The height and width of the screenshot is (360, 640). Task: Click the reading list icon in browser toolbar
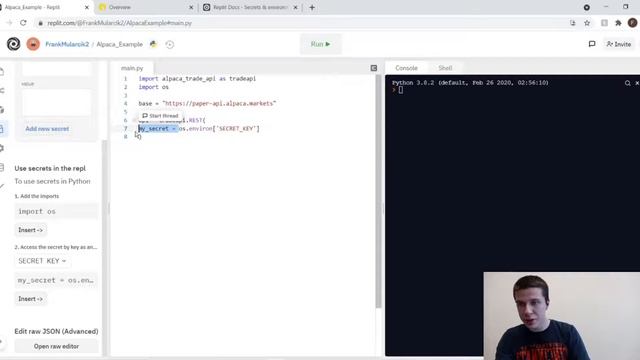point(604,23)
